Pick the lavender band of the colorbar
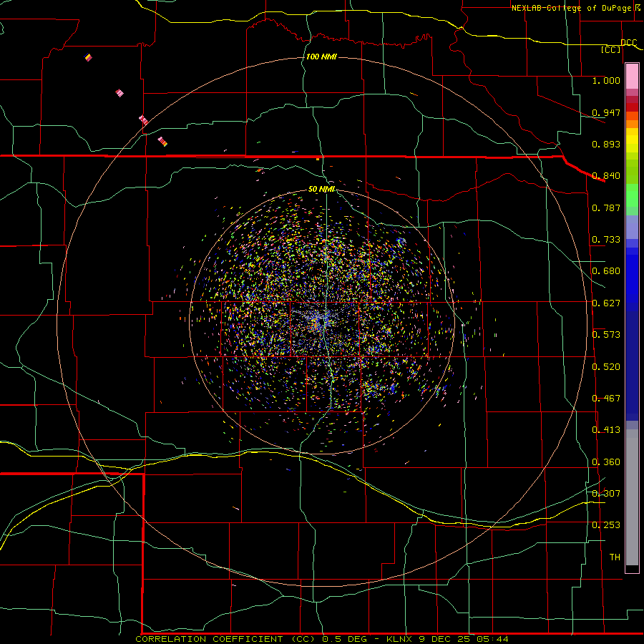Screen dimensions: 644x644 click(632, 227)
